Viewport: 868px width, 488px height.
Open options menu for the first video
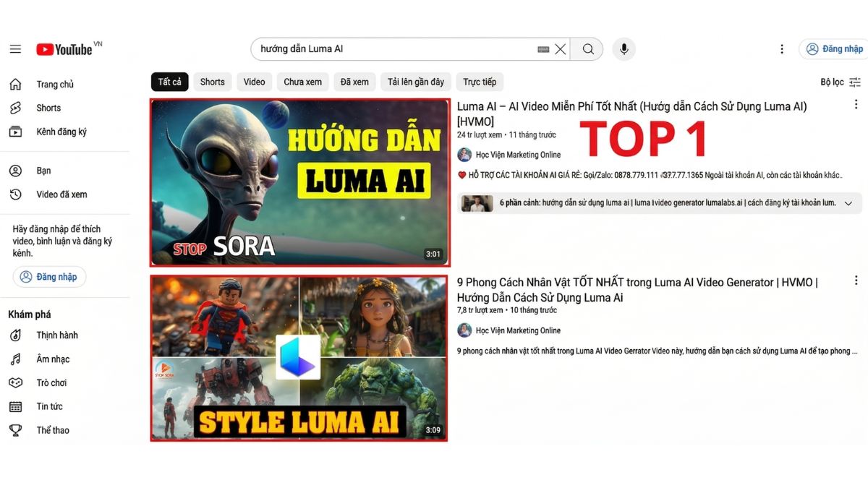pos(856,104)
